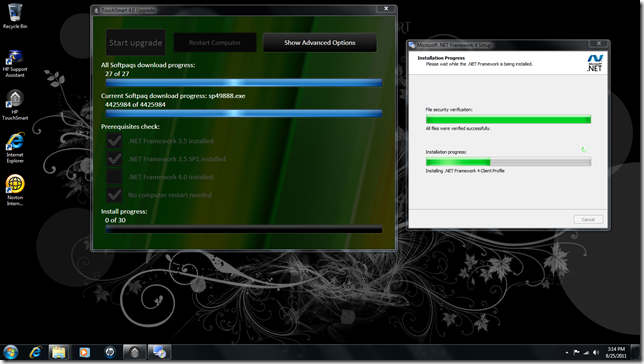Click the HP logo taskbar icon
This screenshot has width=644, height=364.
[x=110, y=352]
